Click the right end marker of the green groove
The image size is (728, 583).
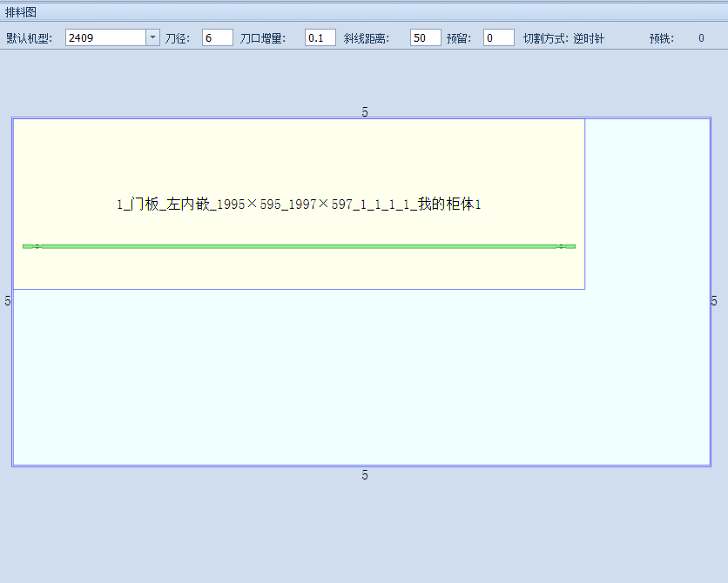coord(562,246)
